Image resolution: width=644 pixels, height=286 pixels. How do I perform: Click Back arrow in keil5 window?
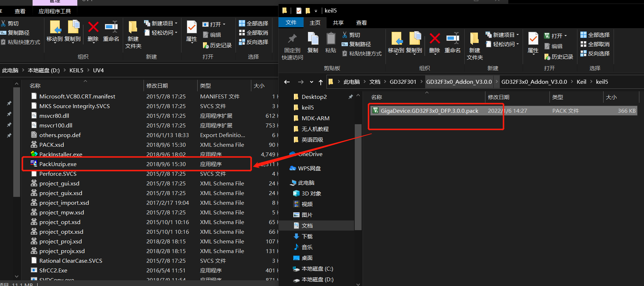(x=287, y=82)
